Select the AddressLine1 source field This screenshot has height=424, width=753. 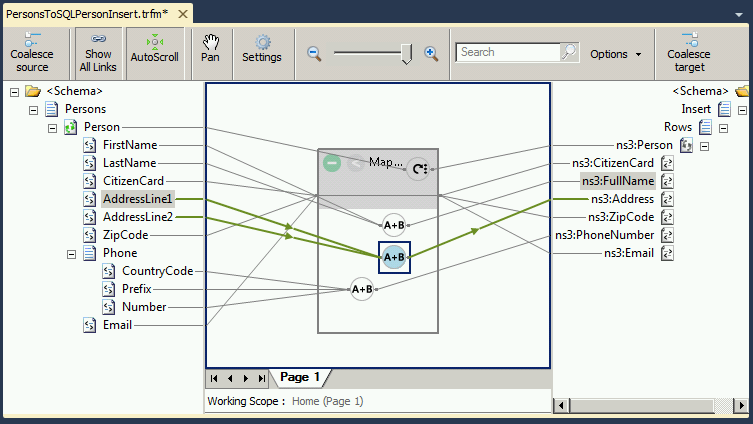click(138, 199)
